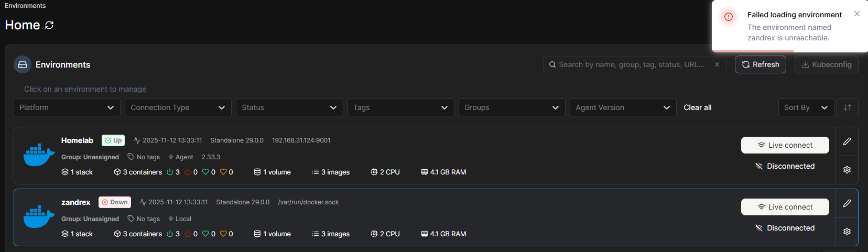Edit the Homelab environment with pencil icon

[x=847, y=141]
